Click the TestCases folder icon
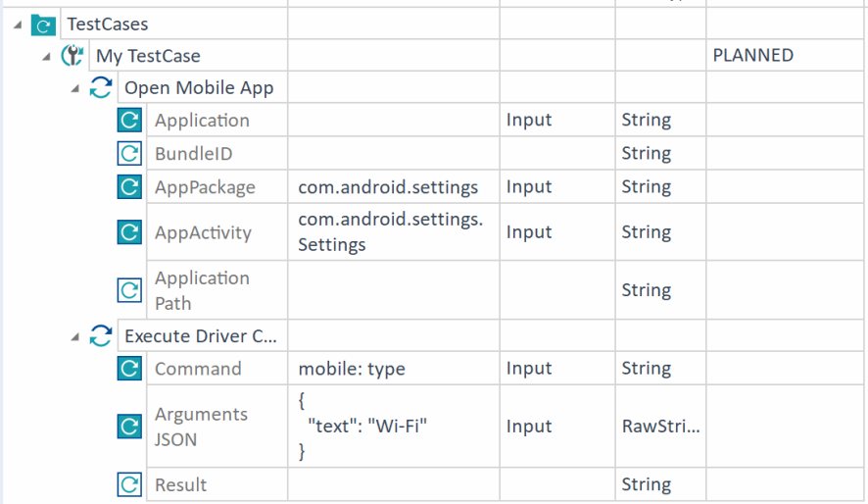 click(44, 24)
